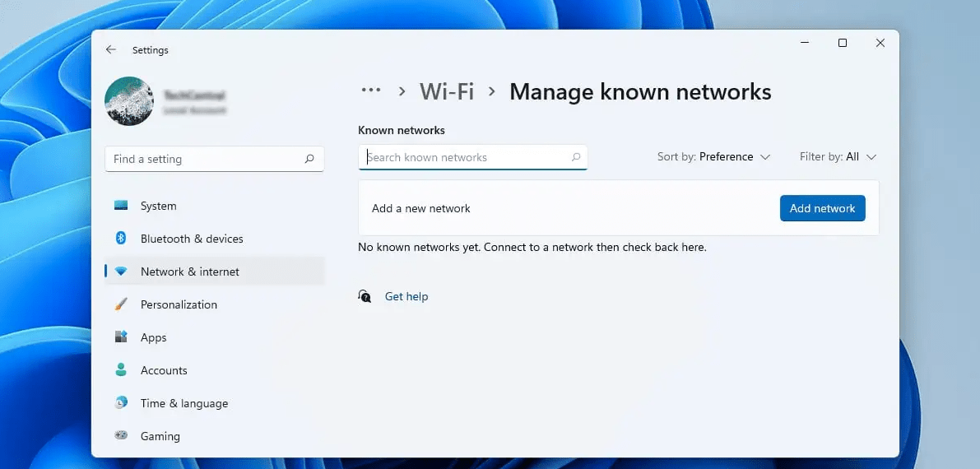Click the Gaming controller icon
The height and width of the screenshot is (469, 980).
(121, 436)
